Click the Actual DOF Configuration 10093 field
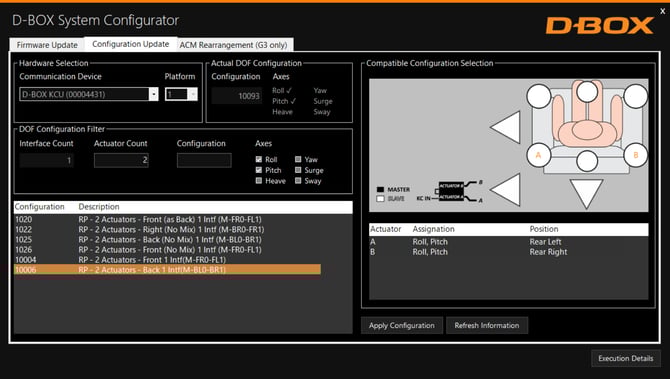Viewport: 670px width, 379px height. point(237,96)
